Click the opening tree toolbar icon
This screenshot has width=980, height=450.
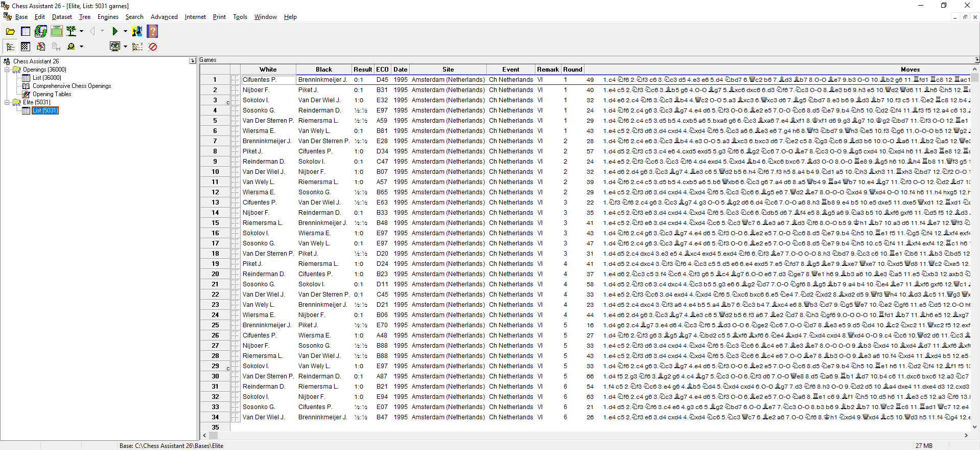click(72, 32)
